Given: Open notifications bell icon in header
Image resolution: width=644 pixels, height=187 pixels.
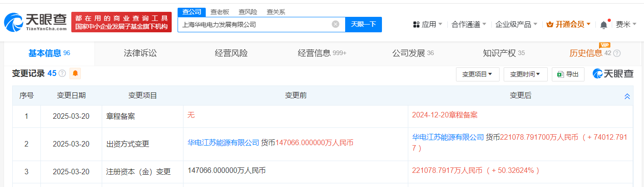Looking at the screenshot, I should pos(604,25).
